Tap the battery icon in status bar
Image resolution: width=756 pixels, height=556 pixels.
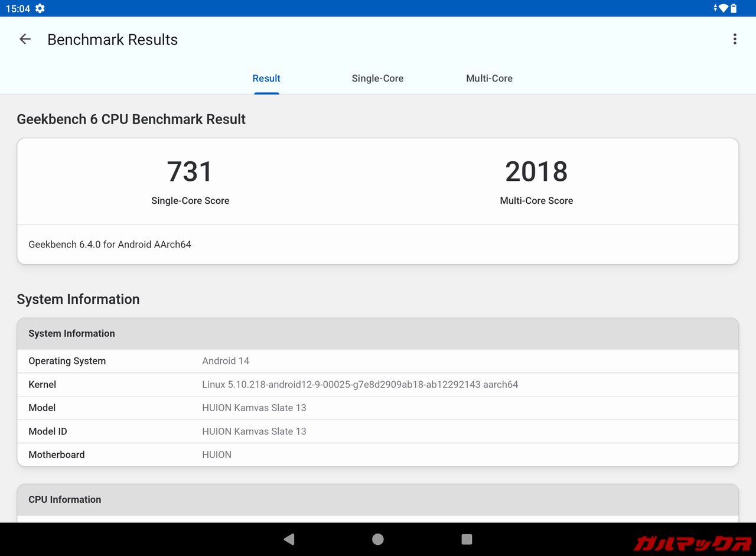(734, 8)
